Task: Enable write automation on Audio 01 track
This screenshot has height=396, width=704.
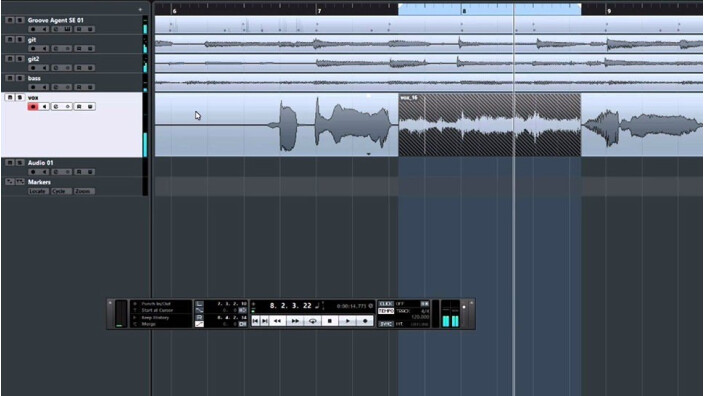Action: click(90, 172)
